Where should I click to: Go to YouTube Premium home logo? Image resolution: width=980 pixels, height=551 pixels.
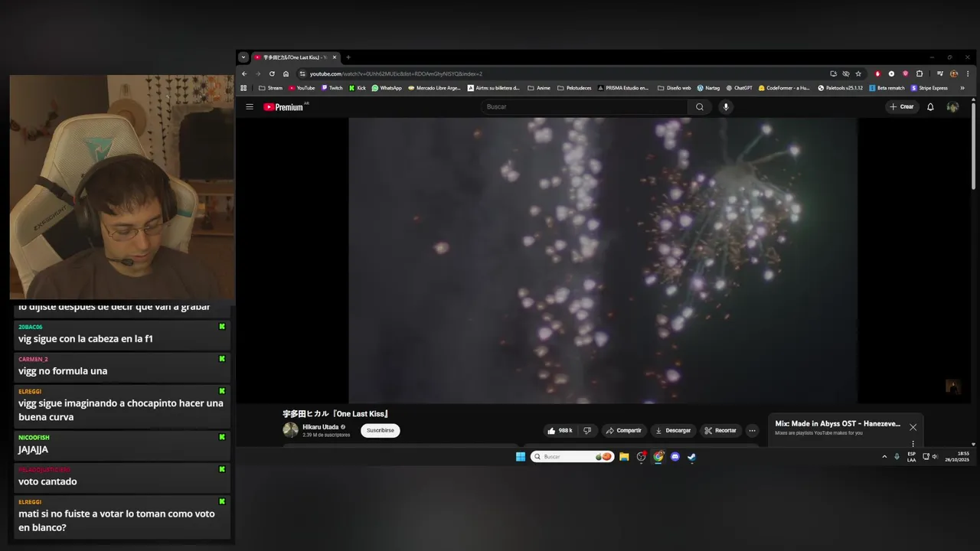coord(284,107)
